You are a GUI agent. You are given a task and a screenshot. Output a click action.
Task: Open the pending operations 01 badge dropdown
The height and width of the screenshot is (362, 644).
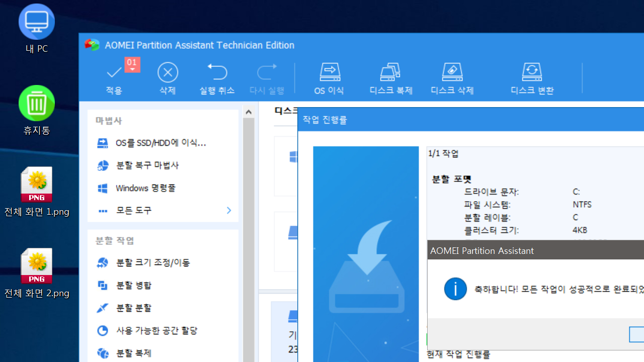point(132,65)
